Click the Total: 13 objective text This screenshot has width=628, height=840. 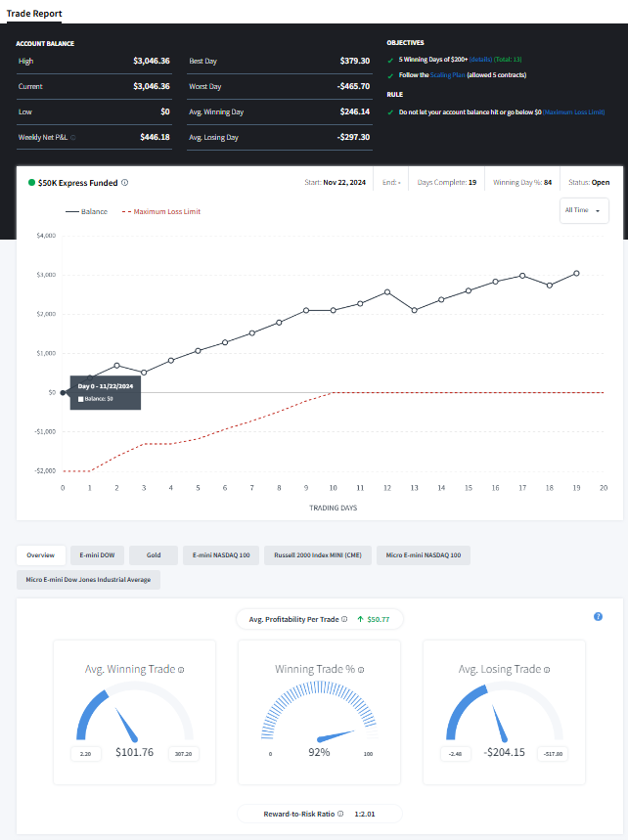click(x=508, y=60)
